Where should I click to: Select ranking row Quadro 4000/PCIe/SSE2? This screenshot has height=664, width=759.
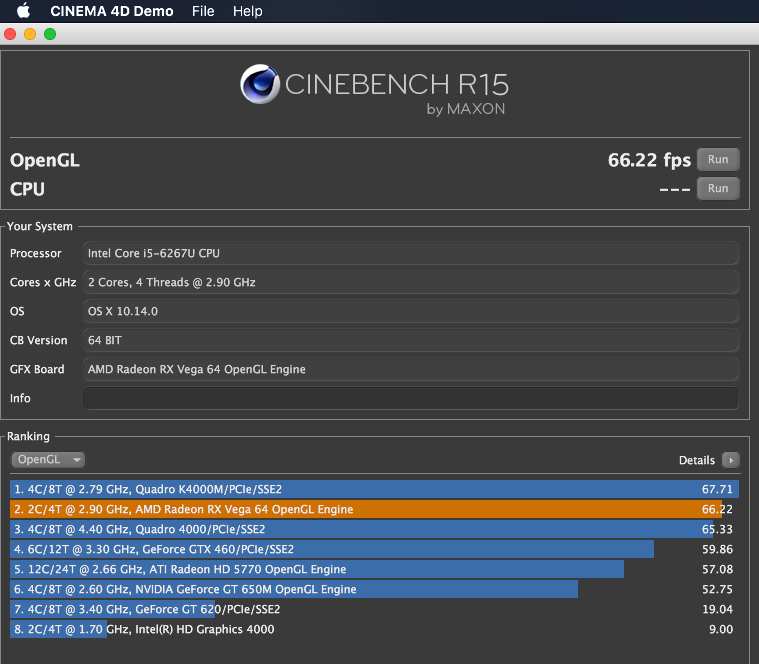[374, 529]
